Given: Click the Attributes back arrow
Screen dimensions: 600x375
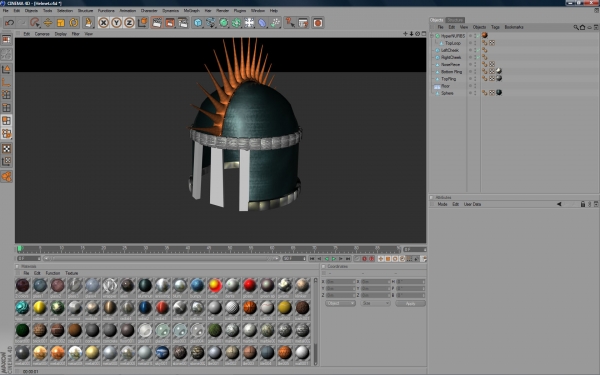Looking at the screenshot, I should pyautogui.click(x=559, y=204).
